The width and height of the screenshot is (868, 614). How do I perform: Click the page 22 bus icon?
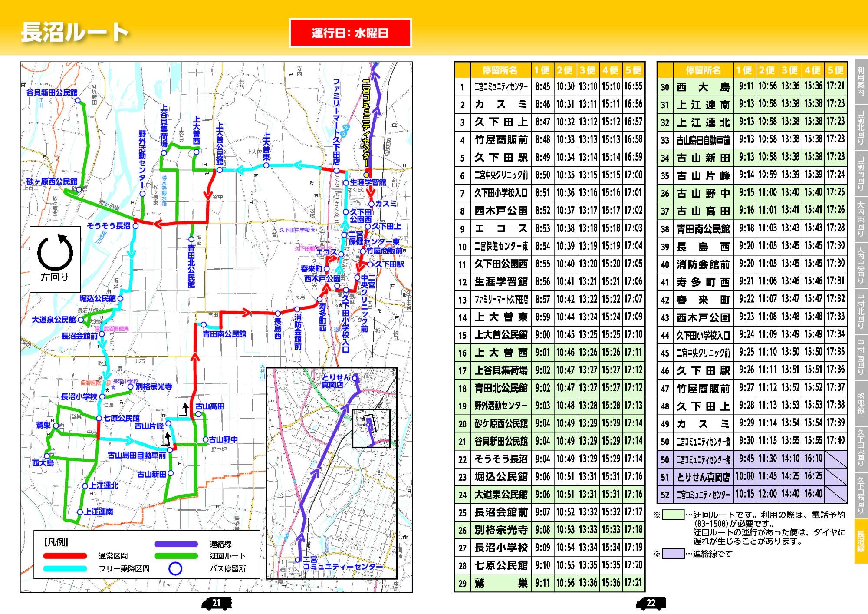(x=651, y=603)
